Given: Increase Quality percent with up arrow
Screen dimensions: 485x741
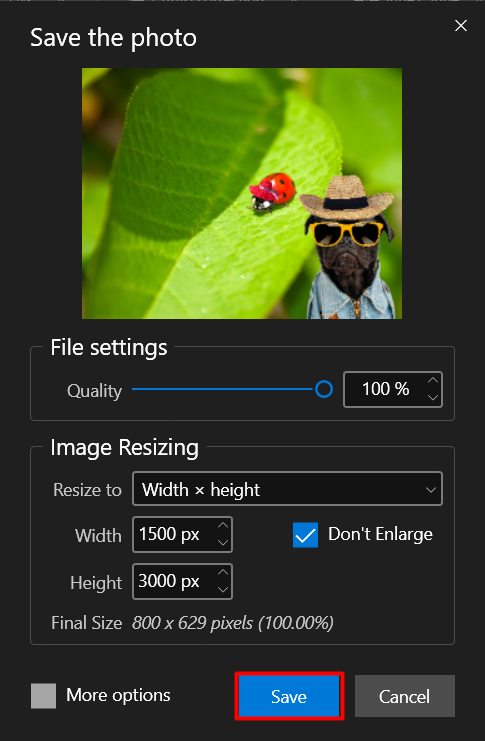Looking at the screenshot, I should (433, 381).
